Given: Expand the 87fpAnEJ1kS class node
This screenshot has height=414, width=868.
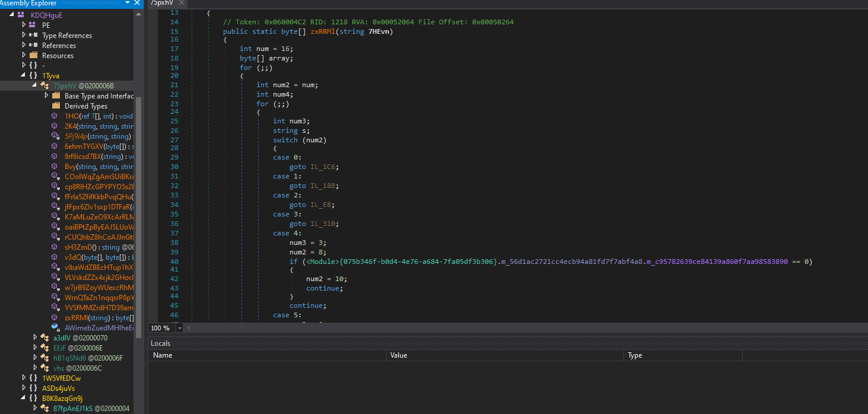Looking at the screenshot, I should coord(35,408).
